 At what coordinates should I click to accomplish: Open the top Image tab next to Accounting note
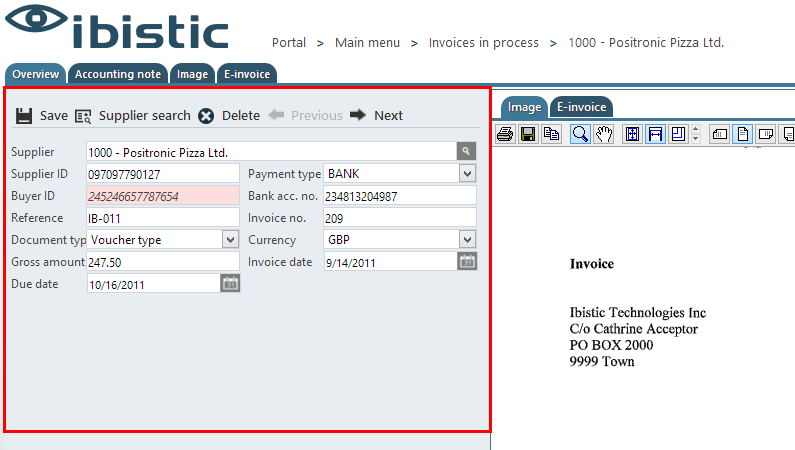(192, 74)
